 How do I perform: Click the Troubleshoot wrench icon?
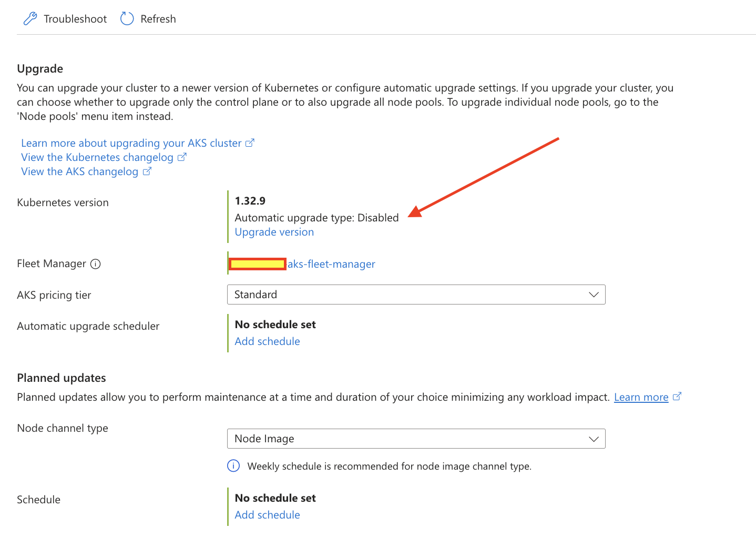coord(30,19)
